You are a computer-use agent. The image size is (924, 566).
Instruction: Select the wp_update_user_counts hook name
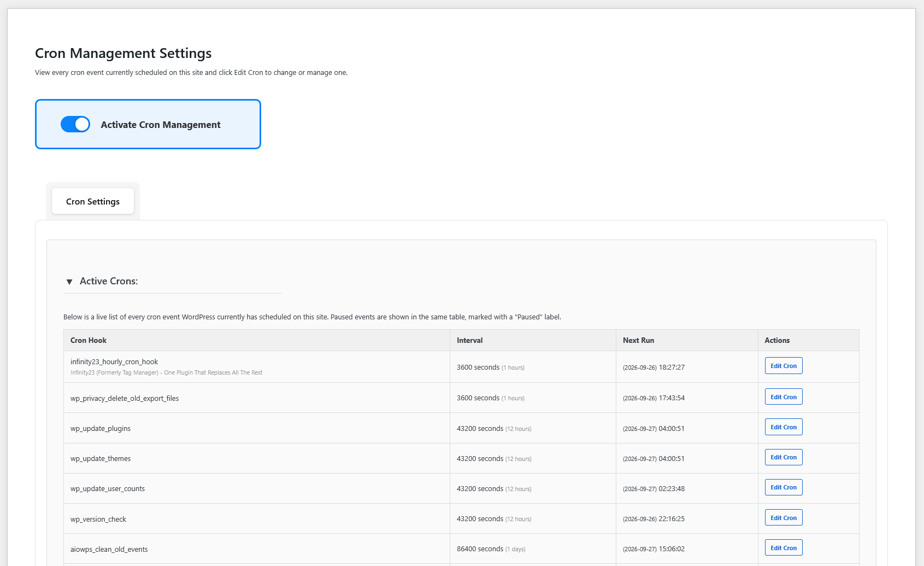108,488
